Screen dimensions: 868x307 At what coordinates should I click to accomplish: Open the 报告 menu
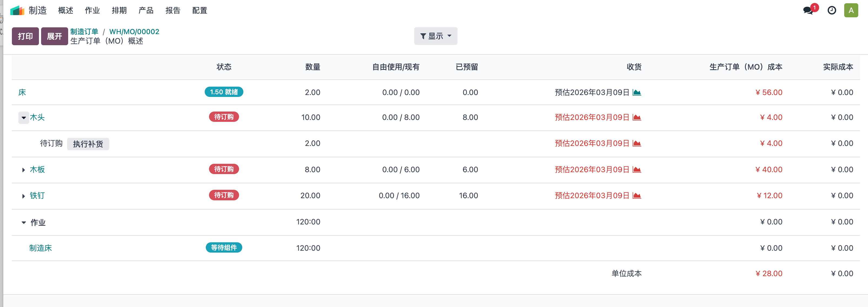[x=173, y=11]
